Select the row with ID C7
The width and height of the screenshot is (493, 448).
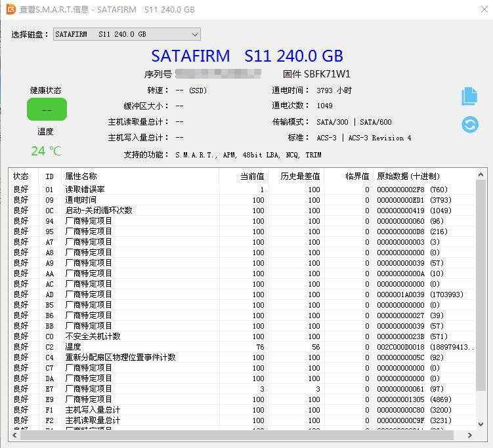pos(242,368)
